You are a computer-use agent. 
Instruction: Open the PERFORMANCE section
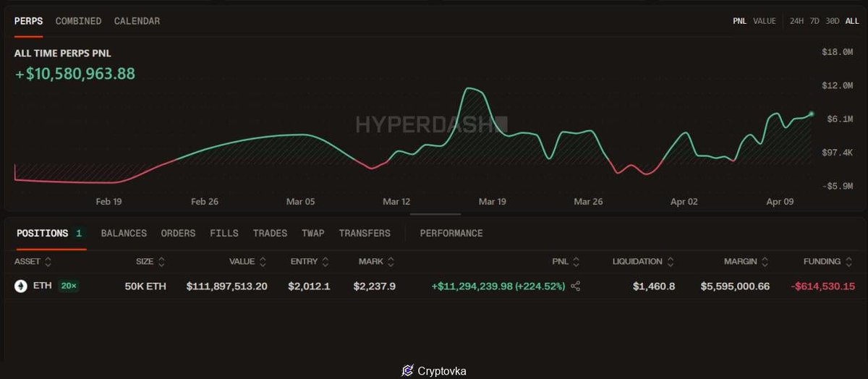pyautogui.click(x=451, y=233)
